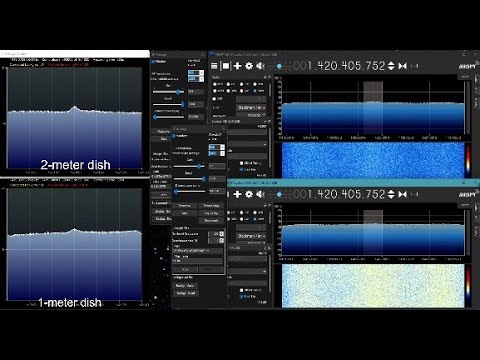Click Gain value field in upper IF average panel
Viewport: 480px width, 360px height.
pos(196,91)
